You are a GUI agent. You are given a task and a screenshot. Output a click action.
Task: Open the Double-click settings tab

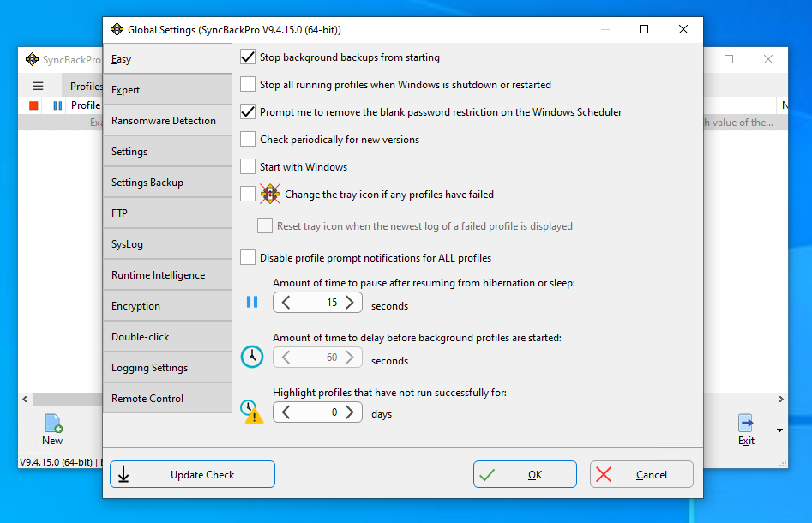pos(167,337)
